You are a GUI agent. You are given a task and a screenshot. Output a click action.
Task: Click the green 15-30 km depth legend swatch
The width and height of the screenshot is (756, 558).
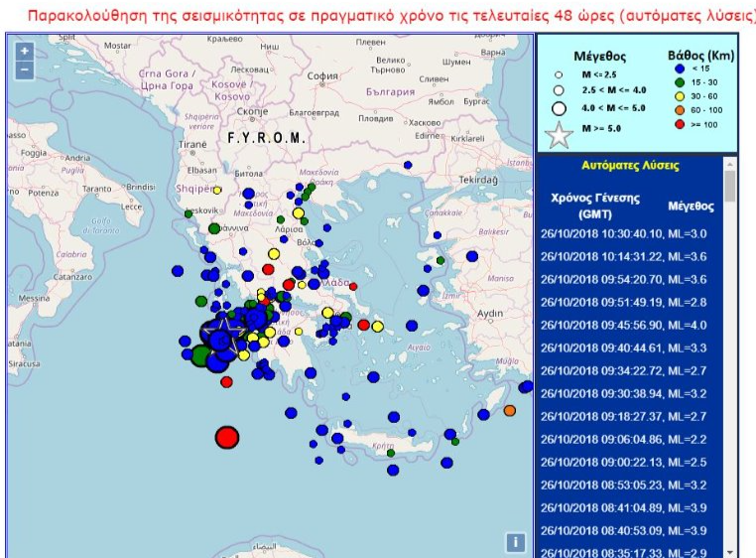pos(680,82)
